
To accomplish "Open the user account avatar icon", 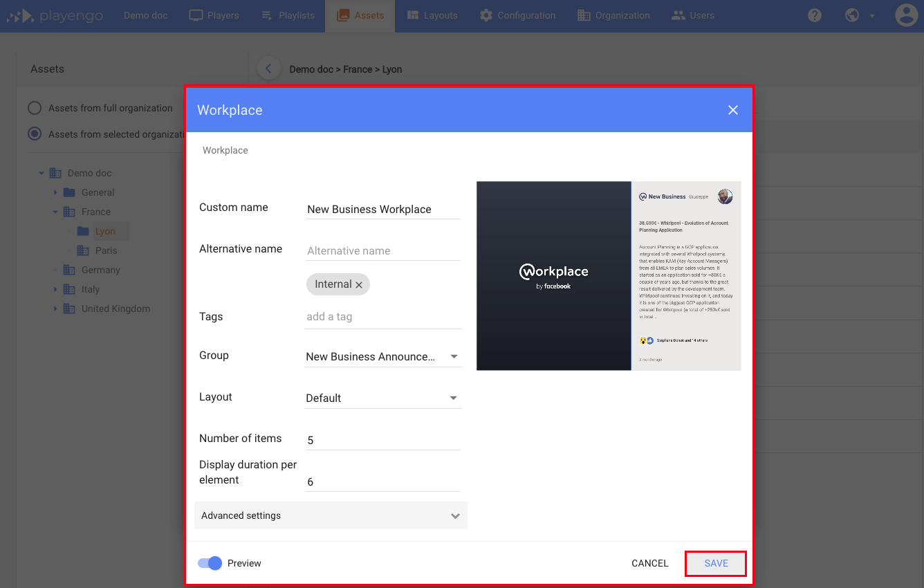I will pos(906,15).
